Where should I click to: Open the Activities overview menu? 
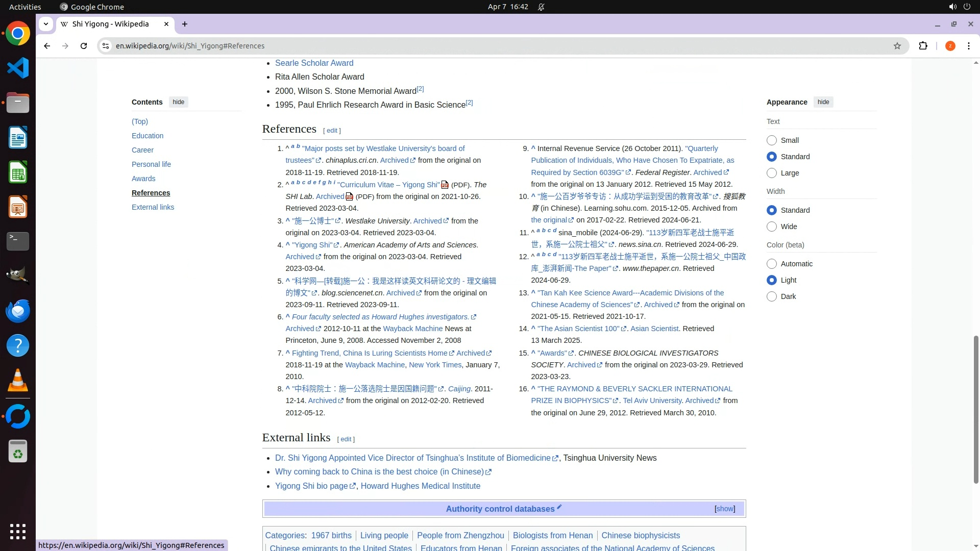pos(25,7)
